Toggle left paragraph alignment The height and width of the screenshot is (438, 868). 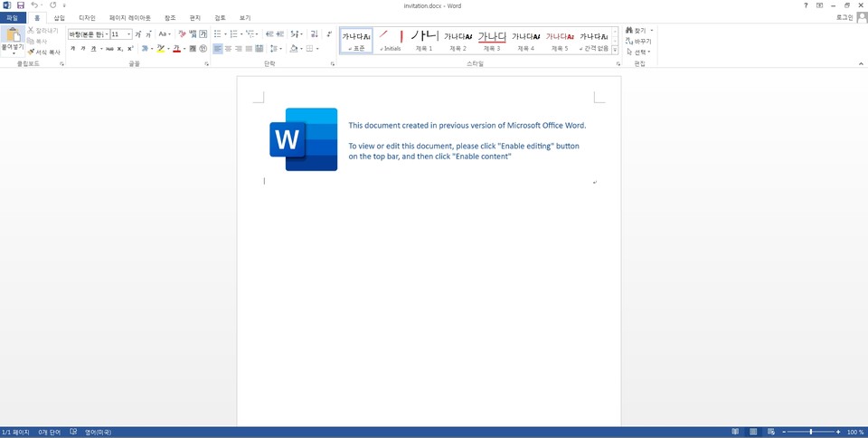point(218,49)
